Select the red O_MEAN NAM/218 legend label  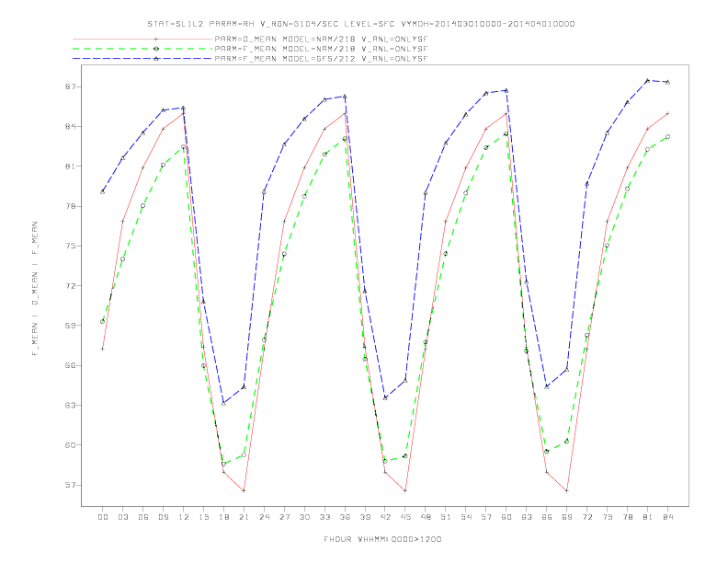pyautogui.click(x=321, y=39)
